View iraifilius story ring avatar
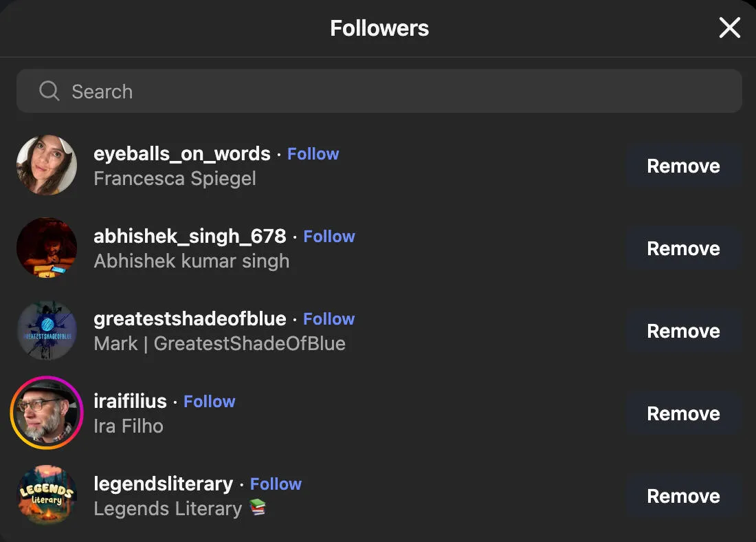This screenshot has height=542, width=756. (47, 413)
